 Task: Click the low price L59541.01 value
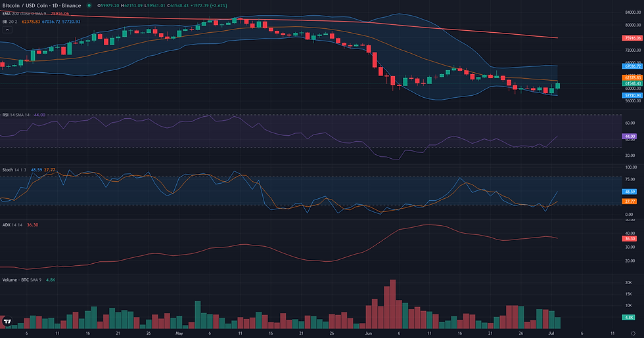point(155,6)
